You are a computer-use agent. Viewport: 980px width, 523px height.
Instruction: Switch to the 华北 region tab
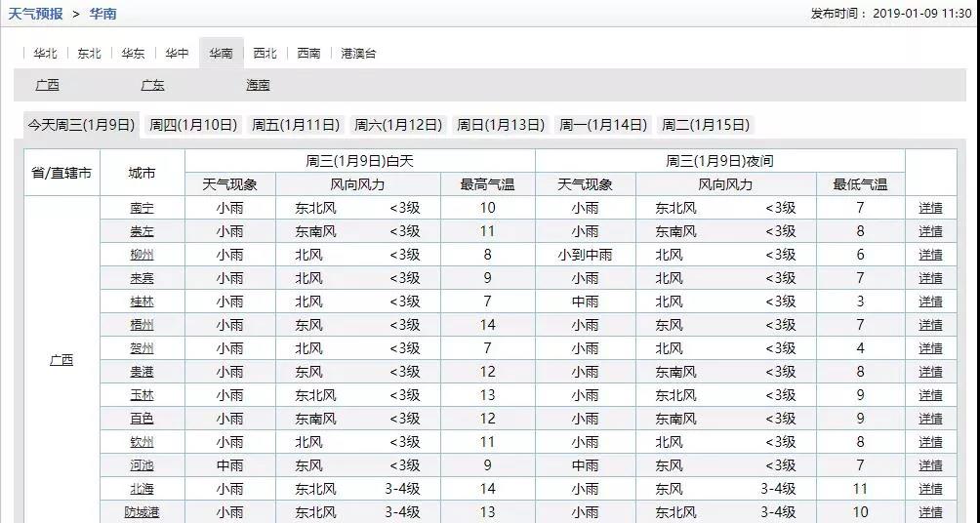[x=45, y=54]
